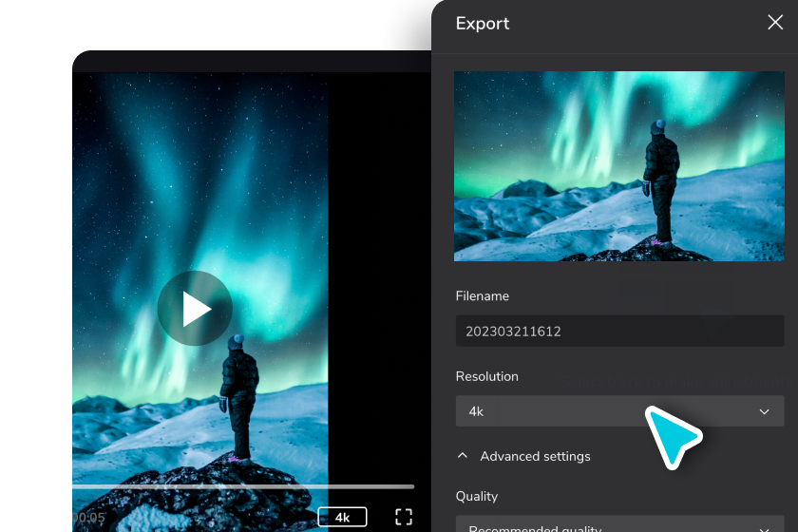Edit the Filename field 202303211612
798x532 pixels.
pyautogui.click(x=619, y=331)
